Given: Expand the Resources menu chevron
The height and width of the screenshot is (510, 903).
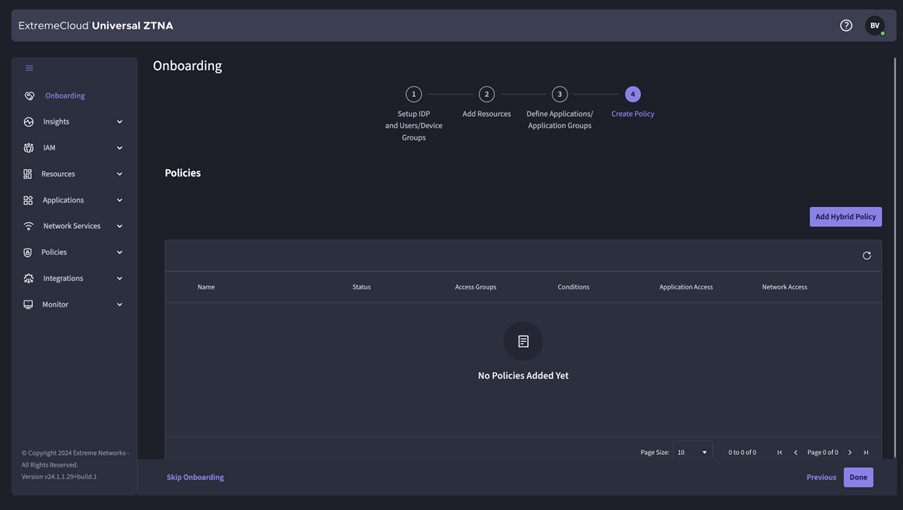Looking at the screenshot, I should click(x=119, y=174).
